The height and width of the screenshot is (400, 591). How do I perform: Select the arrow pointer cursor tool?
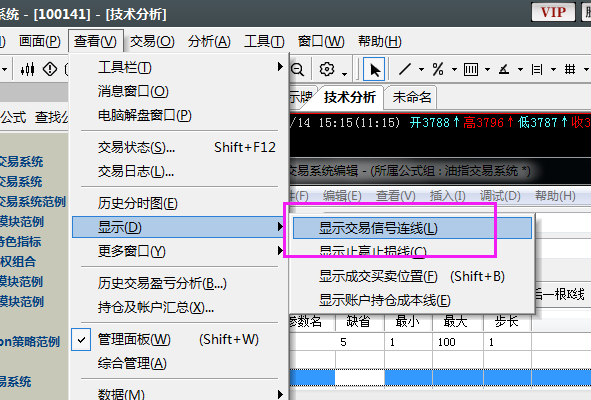374,69
